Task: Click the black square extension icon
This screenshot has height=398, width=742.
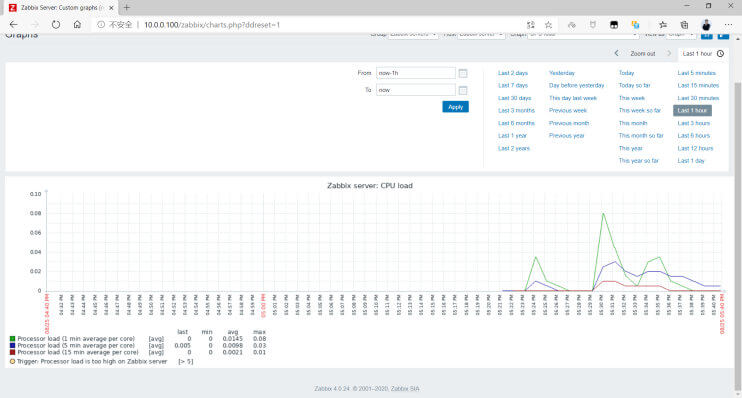Action: pyautogui.click(x=614, y=25)
